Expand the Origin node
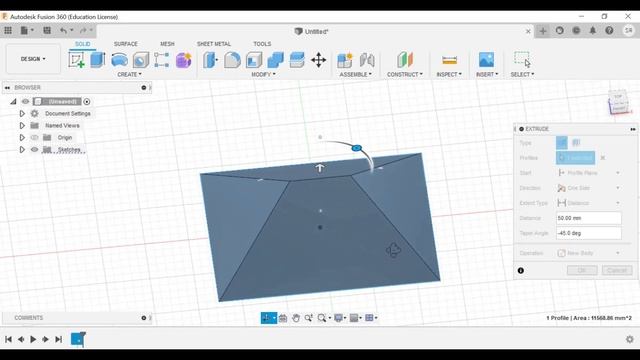Image resolution: width=640 pixels, height=360 pixels. [22, 138]
